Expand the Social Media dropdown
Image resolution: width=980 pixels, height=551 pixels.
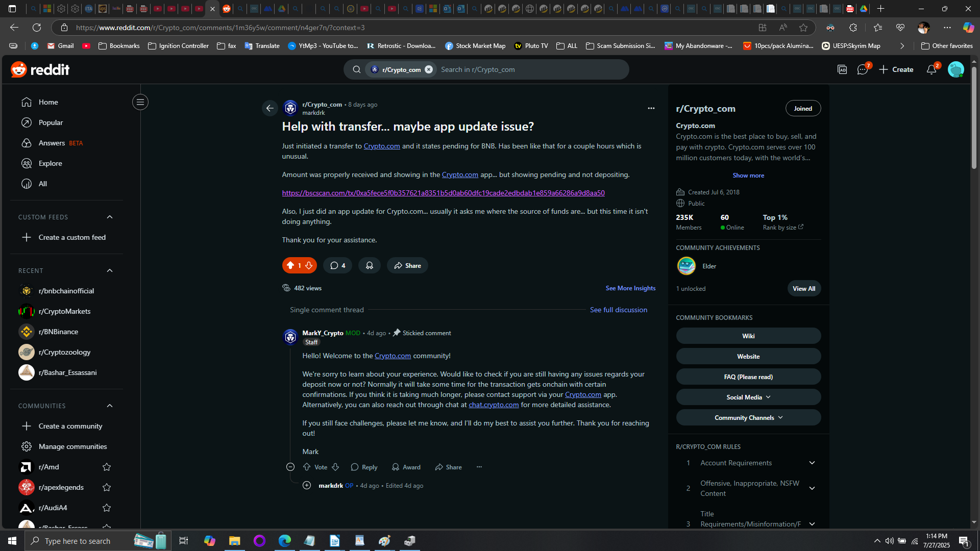click(x=748, y=397)
